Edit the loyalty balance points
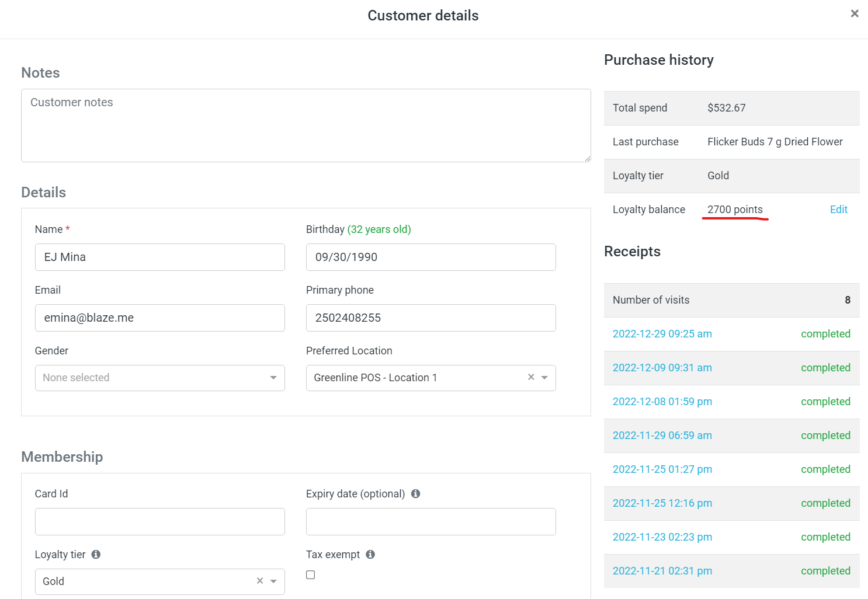The height and width of the screenshot is (599, 868). (x=838, y=210)
